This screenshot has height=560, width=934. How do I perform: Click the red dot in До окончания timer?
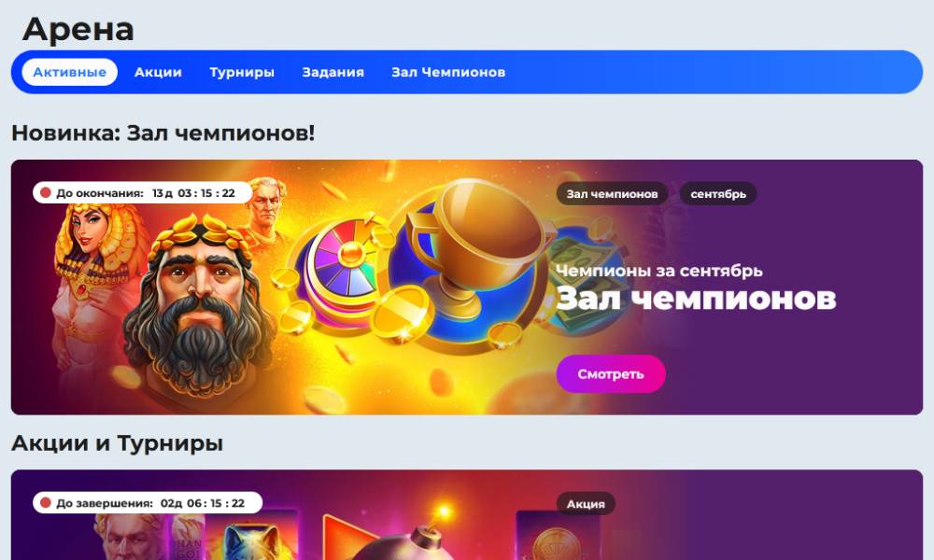tap(45, 193)
